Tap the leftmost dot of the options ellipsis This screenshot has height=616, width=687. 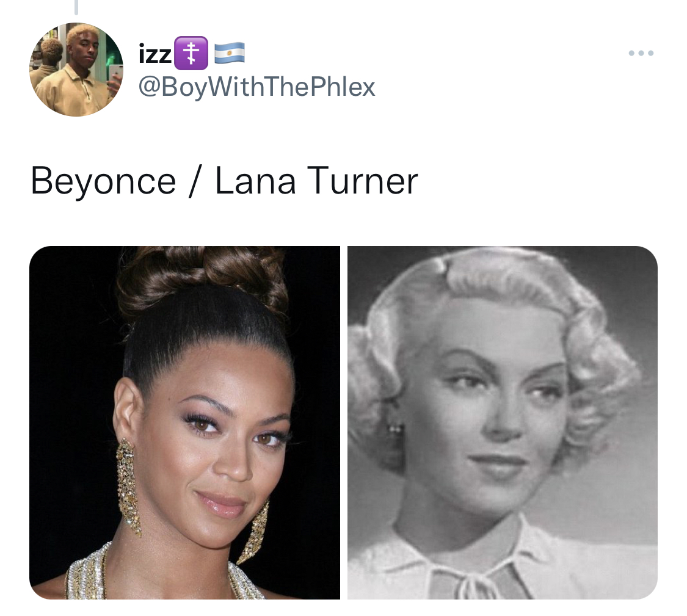click(631, 53)
